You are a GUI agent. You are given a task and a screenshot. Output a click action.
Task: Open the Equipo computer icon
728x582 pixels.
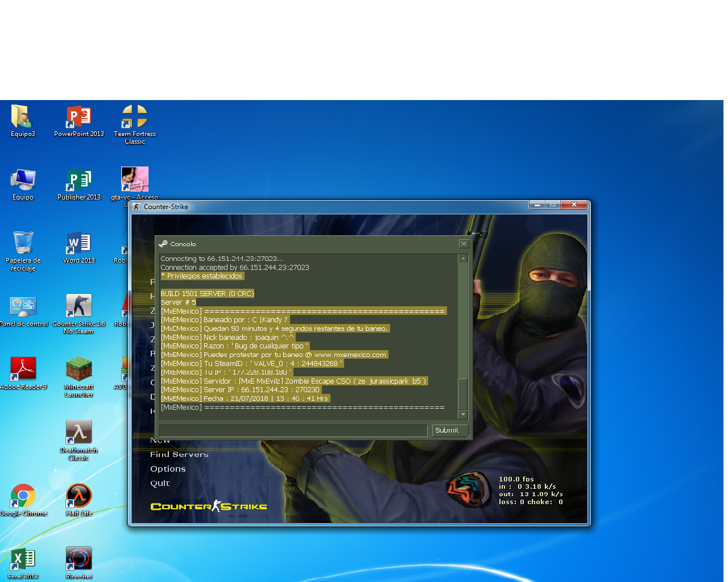tap(23, 184)
